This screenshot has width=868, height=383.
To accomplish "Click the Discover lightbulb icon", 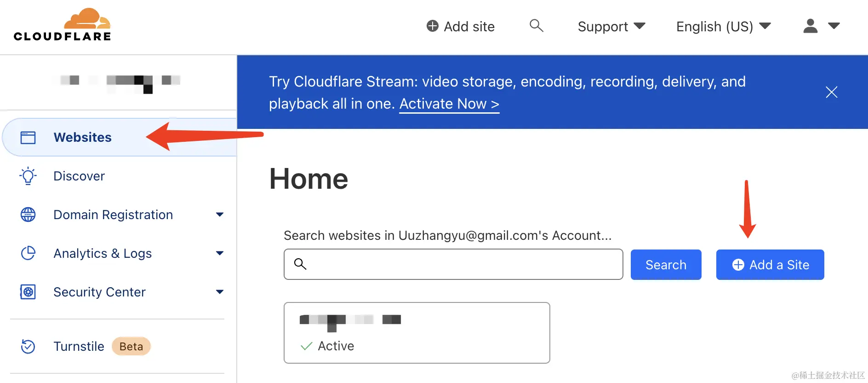I will tap(28, 176).
